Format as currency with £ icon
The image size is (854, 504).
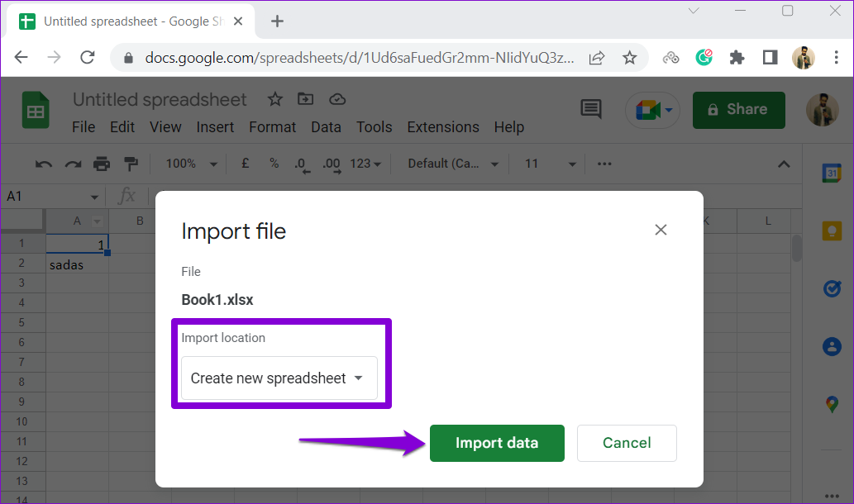(x=245, y=164)
